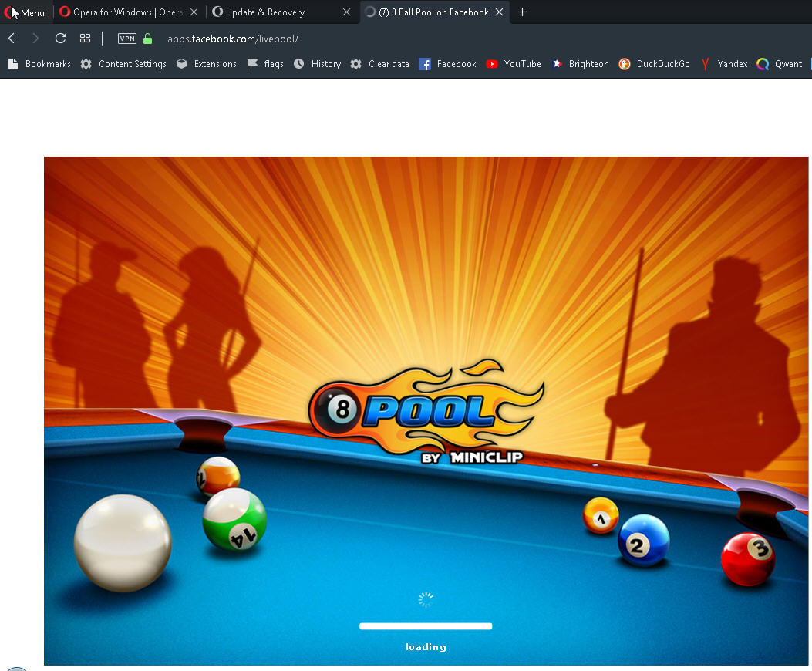The height and width of the screenshot is (671, 812).
Task: Open Extensions bookmark
Action: [206, 64]
